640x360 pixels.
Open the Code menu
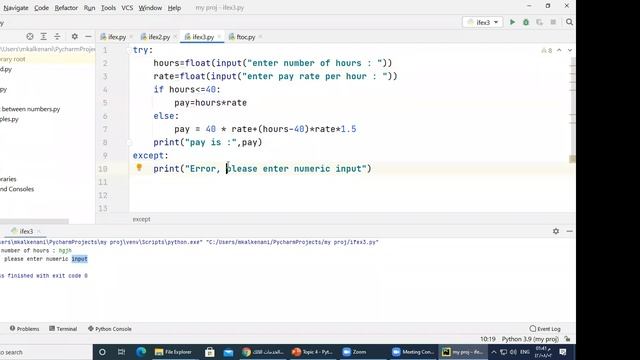[x=41, y=8]
